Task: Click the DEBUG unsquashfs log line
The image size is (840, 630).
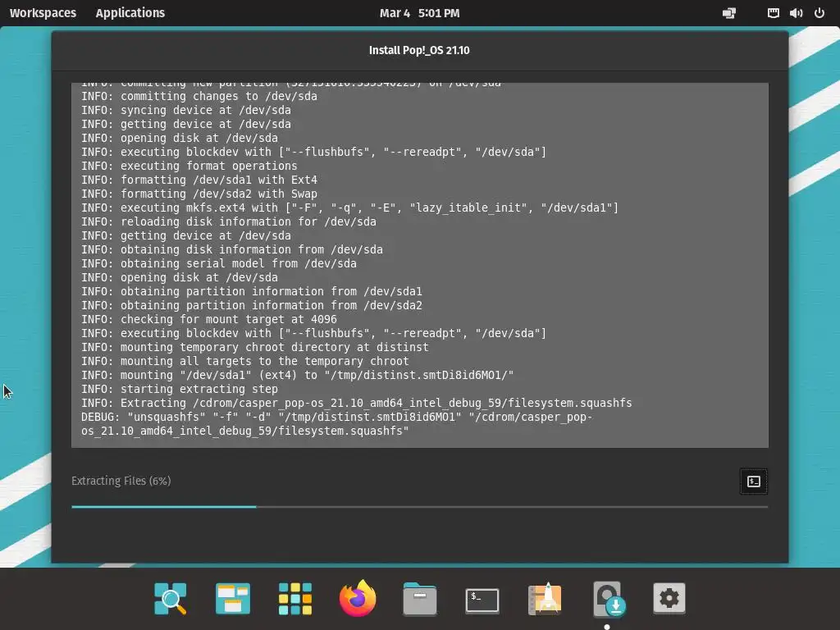Action: point(337,424)
